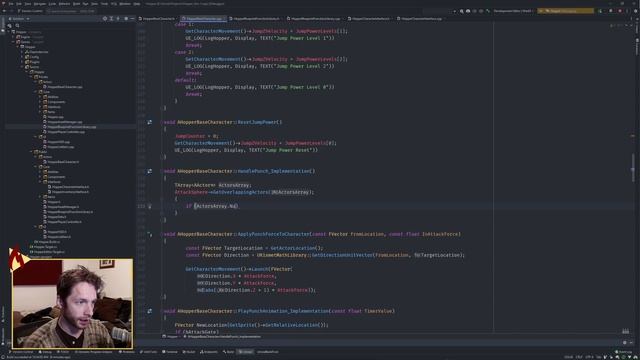Click the locate-current-file icon in Solution panel header
Image resolution: width=640 pixels, height=360 pixels.
pos(105,19)
